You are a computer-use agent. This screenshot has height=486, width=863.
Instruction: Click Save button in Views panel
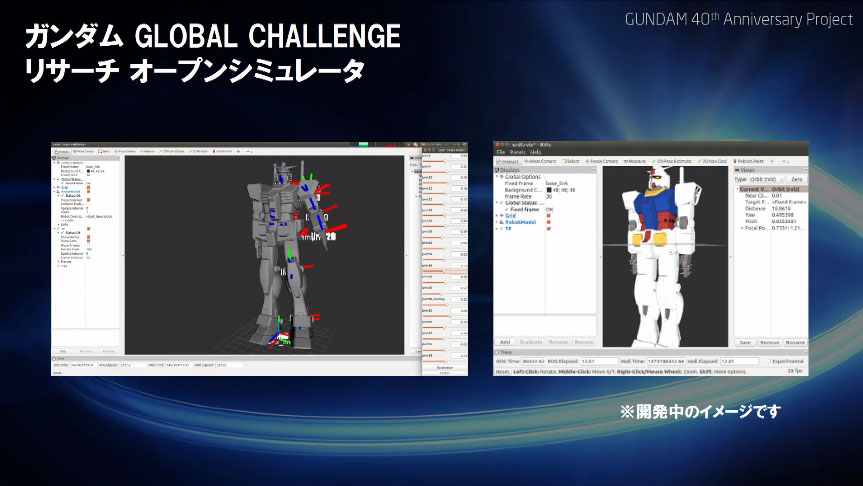click(745, 342)
